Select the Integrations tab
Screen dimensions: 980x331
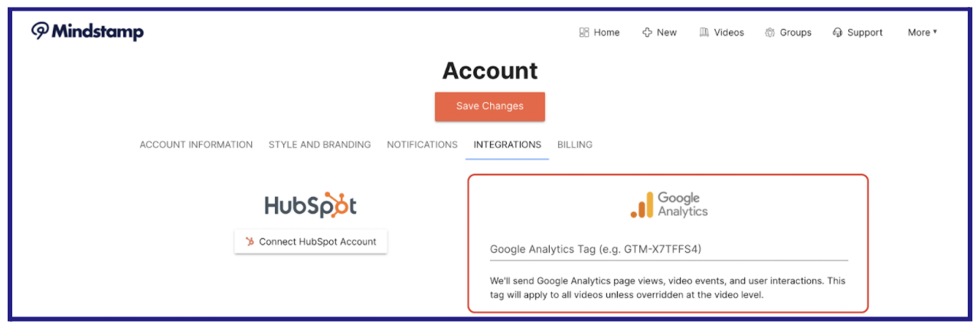tap(507, 144)
